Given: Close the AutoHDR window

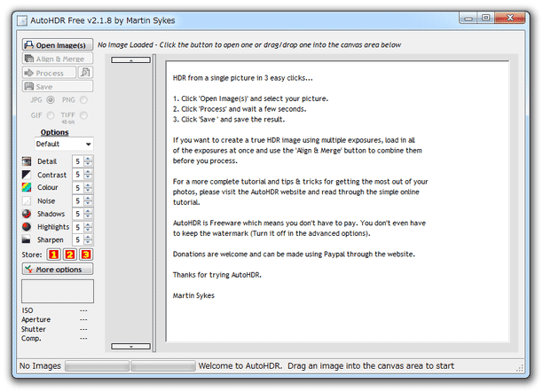Looking at the screenshot, I should click(510, 18).
